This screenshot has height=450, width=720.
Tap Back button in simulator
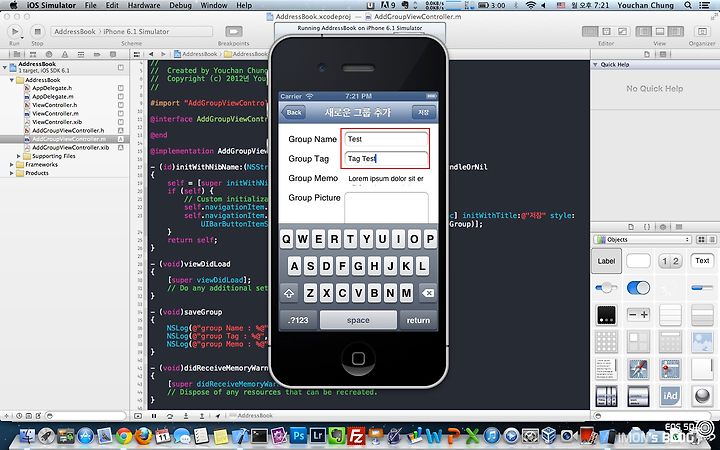(293, 112)
